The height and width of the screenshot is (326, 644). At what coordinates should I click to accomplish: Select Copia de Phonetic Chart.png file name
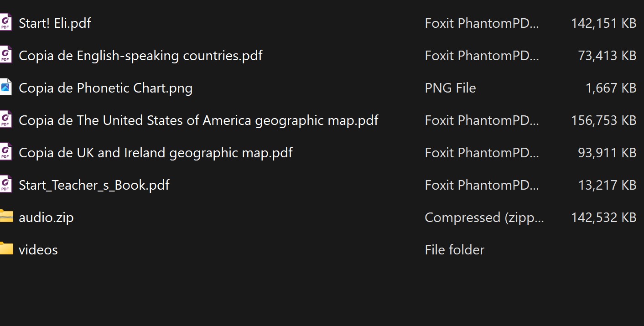point(105,88)
